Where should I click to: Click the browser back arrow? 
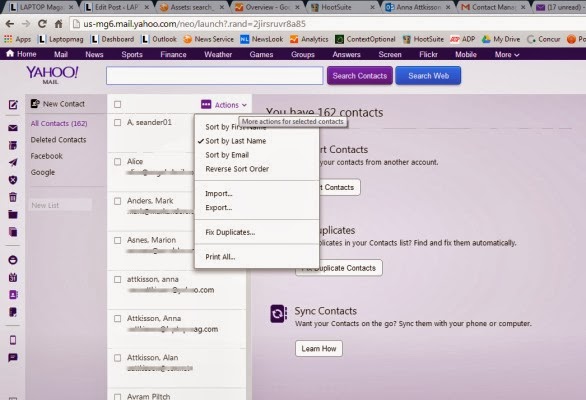tap(10, 24)
